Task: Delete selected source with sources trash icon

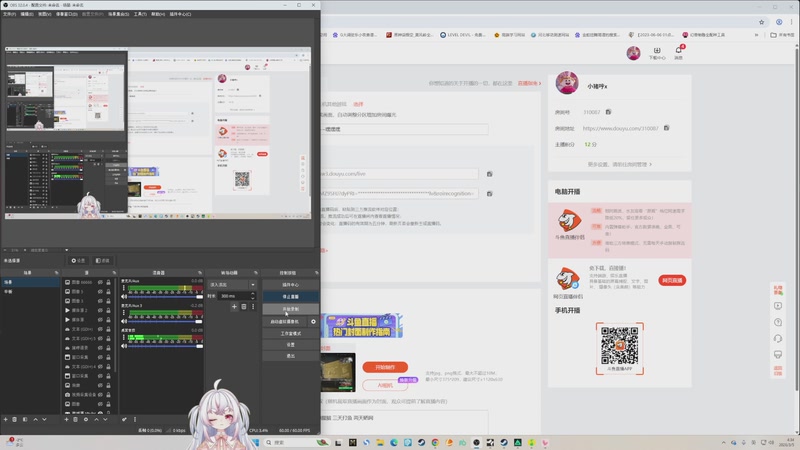Action: [x=76, y=419]
